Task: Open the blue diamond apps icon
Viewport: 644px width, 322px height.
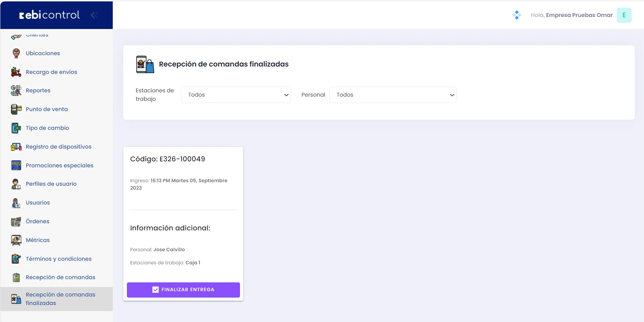Action: point(517,15)
